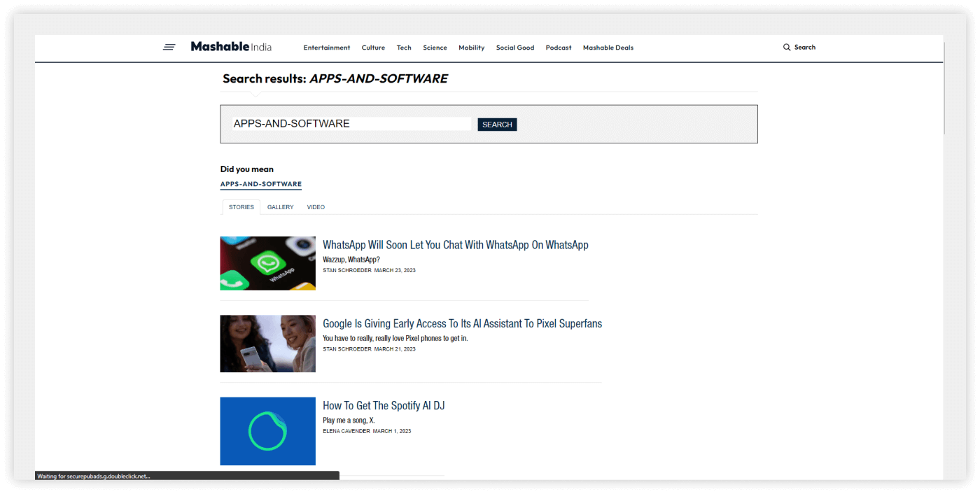Viewport: 980px width, 494px height.
Task: Visit Mashable Deals
Action: point(608,48)
